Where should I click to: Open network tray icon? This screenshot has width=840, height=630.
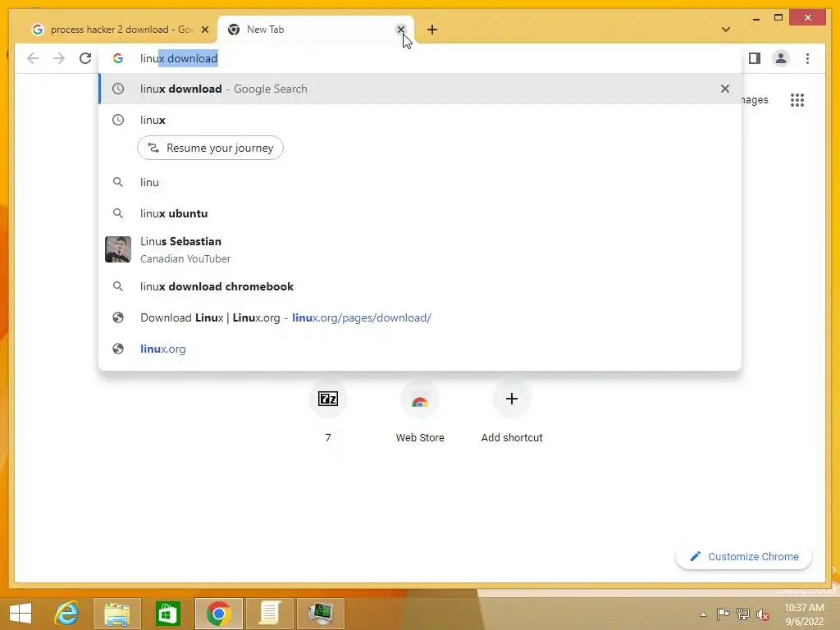coord(743,614)
